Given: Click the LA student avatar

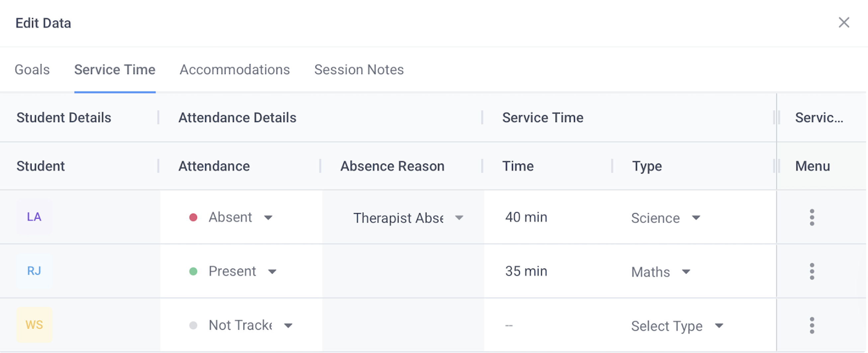Looking at the screenshot, I should (x=34, y=217).
